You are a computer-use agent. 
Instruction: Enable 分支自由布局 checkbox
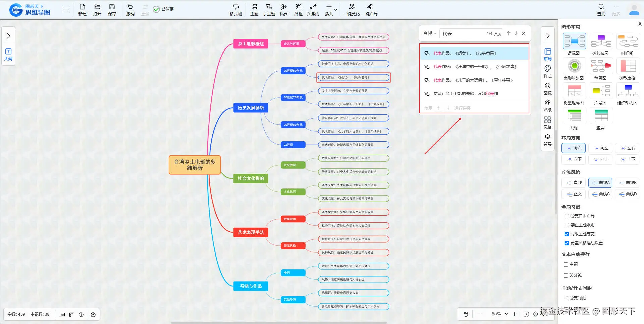pos(567,216)
